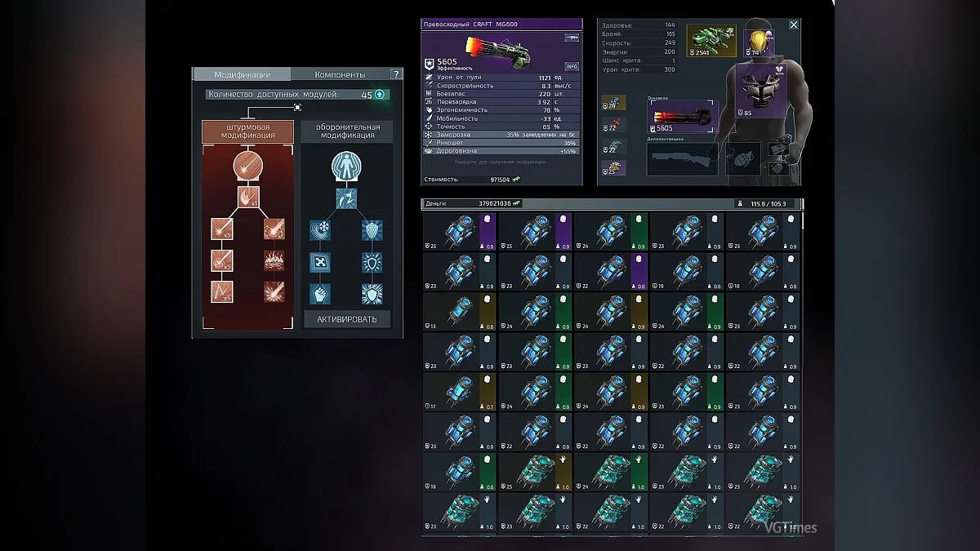Click the weapon type rifle icon
The image size is (980, 551).
point(572,38)
